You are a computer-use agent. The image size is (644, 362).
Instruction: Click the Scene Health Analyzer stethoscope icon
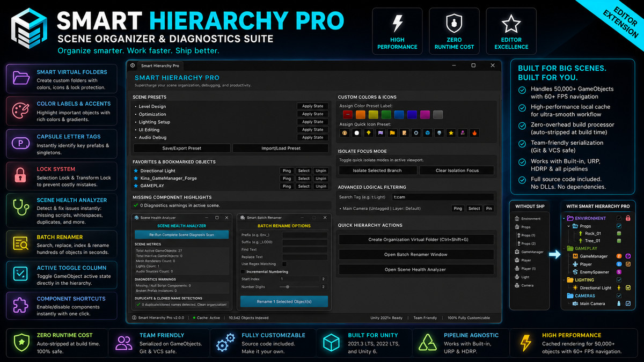21,208
